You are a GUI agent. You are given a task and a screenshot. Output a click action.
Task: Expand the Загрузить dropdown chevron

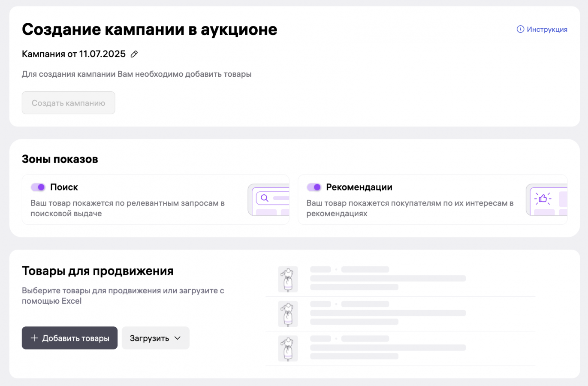[178, 338]
